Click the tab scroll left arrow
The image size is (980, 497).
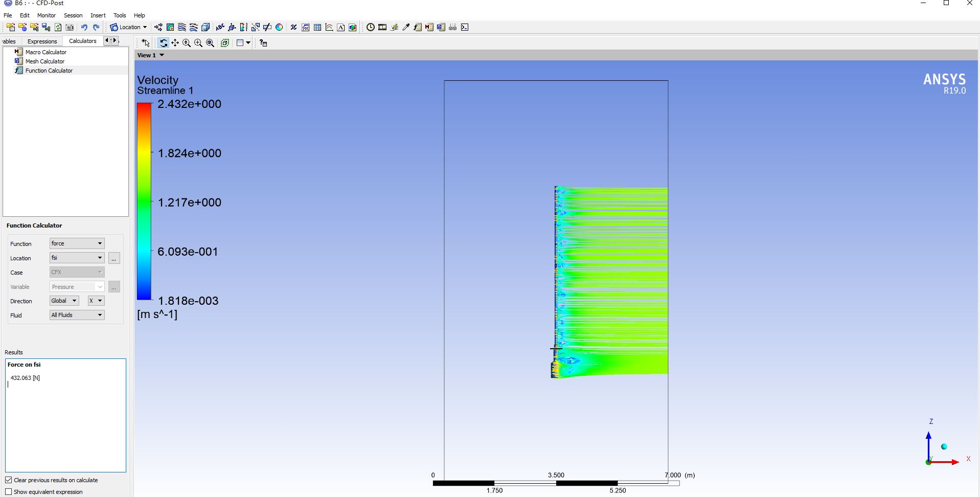coord(107,41)
